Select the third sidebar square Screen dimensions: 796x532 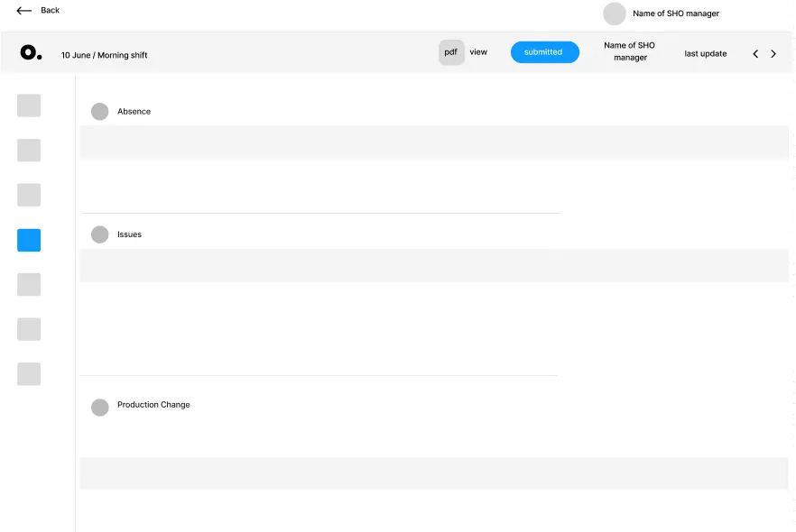[x=29, y=195]
